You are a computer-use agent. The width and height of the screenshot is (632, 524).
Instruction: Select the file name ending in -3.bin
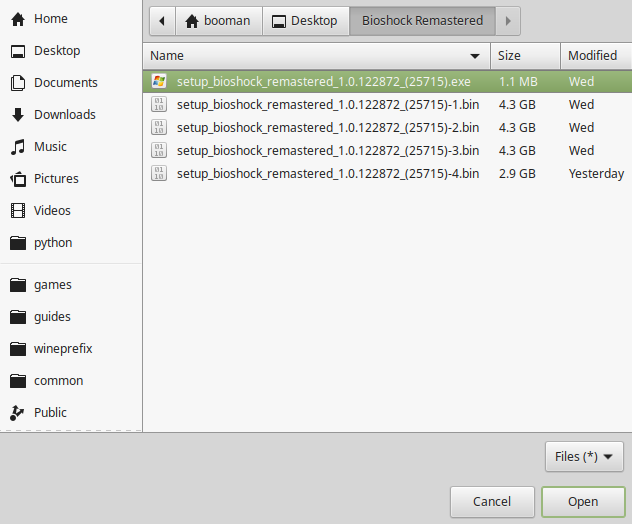point(328,151)
